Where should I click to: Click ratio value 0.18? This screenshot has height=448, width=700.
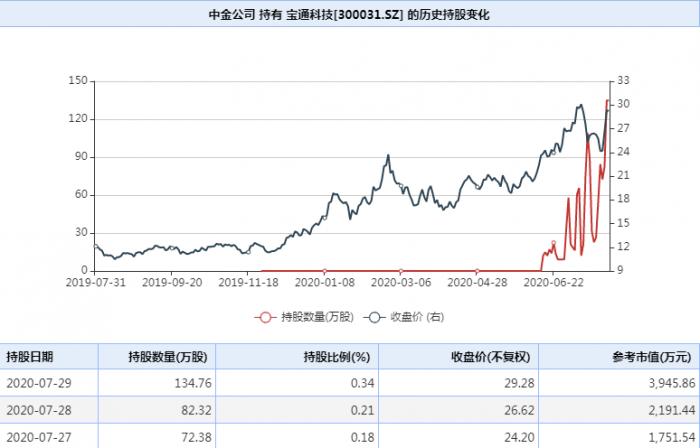tap(362, 437)
